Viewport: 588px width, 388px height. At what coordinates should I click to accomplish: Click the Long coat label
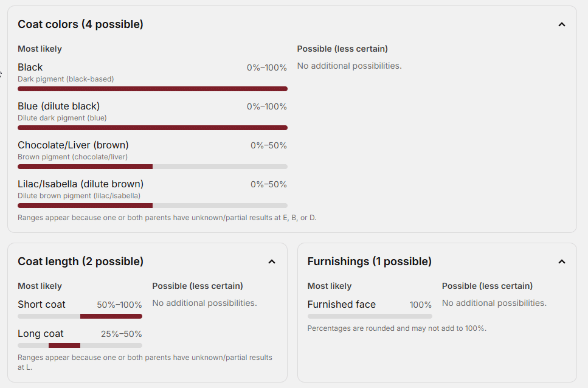pos(41,334)
